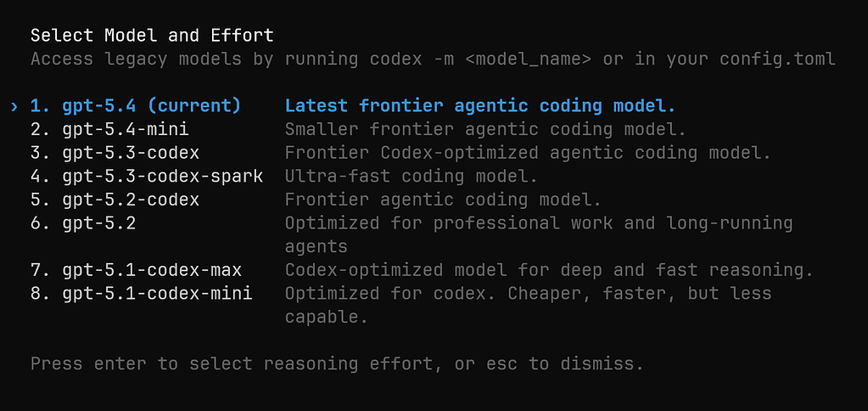868x411 pixels.
Task: Click the 'Ultra-fast coding model' description
Action: tap(412, 176)
